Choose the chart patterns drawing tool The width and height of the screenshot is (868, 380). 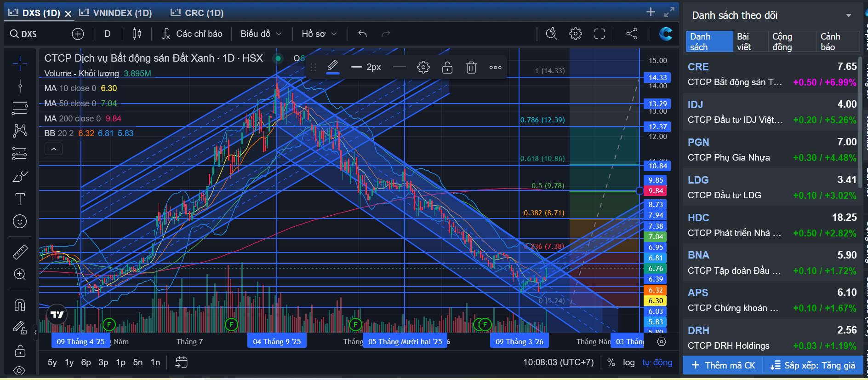coord(20,131)
